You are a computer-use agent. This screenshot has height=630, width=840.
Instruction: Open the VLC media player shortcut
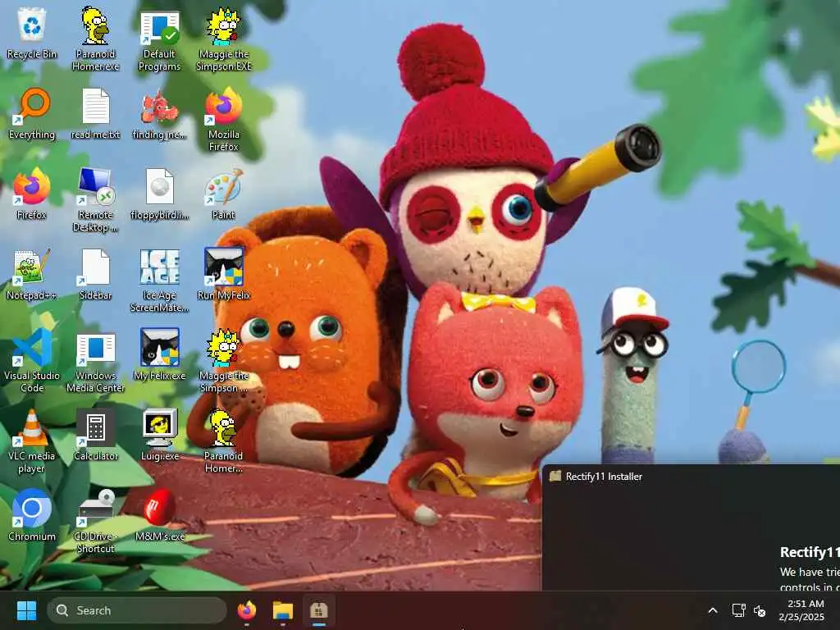click(32, 441)
